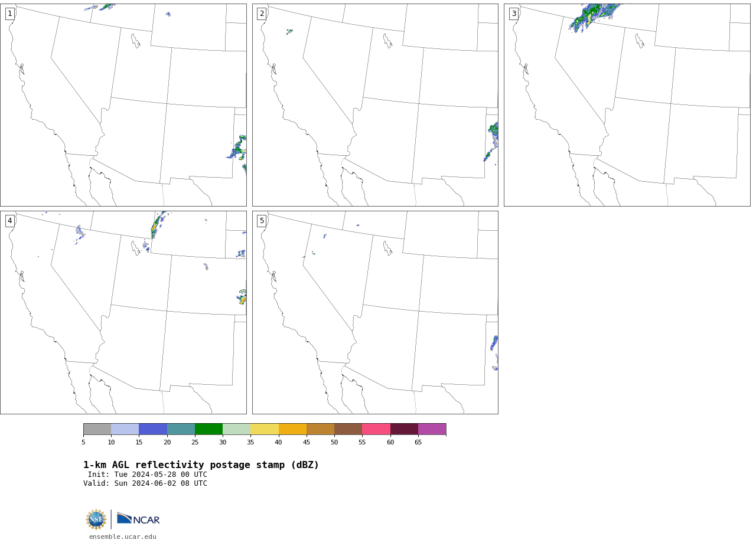Click the dark green 25-30 dBZ swatch
Screen dimensions: 756x543
(209, 429)
